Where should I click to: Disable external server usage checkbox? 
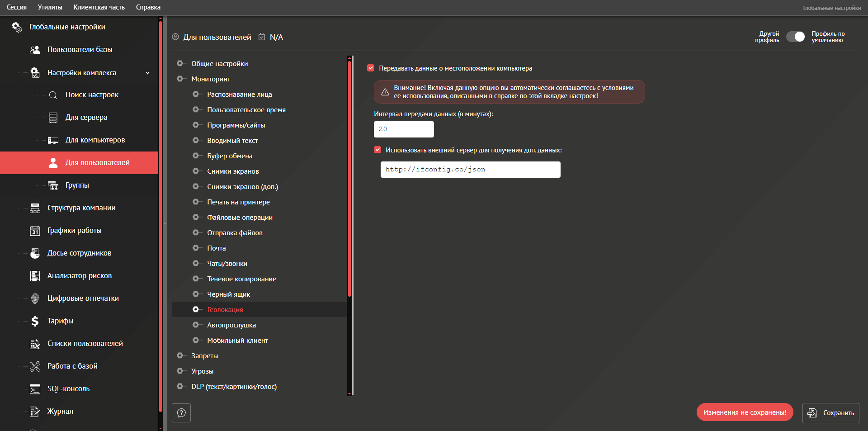(x=377, y=150)
